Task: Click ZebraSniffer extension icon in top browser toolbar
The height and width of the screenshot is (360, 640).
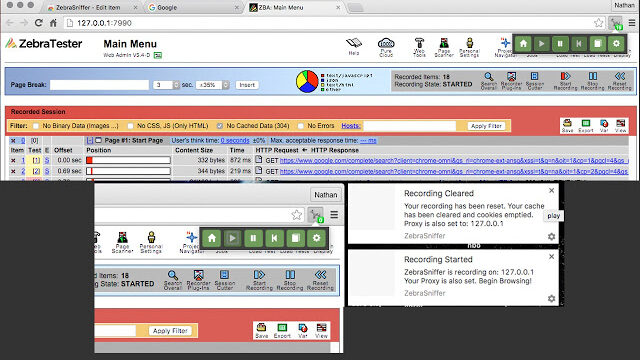Action: point(616,23)
